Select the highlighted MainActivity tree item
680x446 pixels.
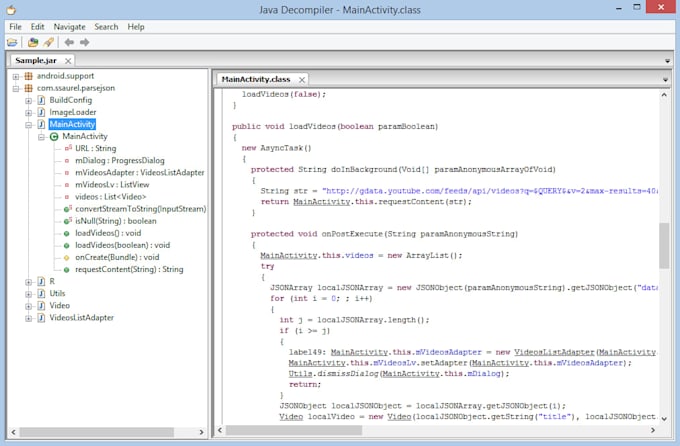point(72,125)
